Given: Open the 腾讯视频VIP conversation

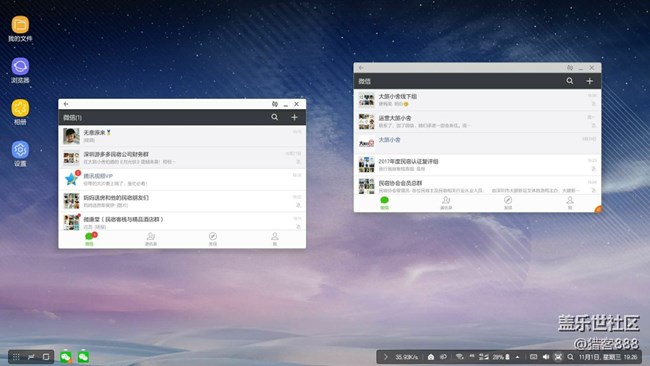Looking at the screenshot, I should click(182, 179).
